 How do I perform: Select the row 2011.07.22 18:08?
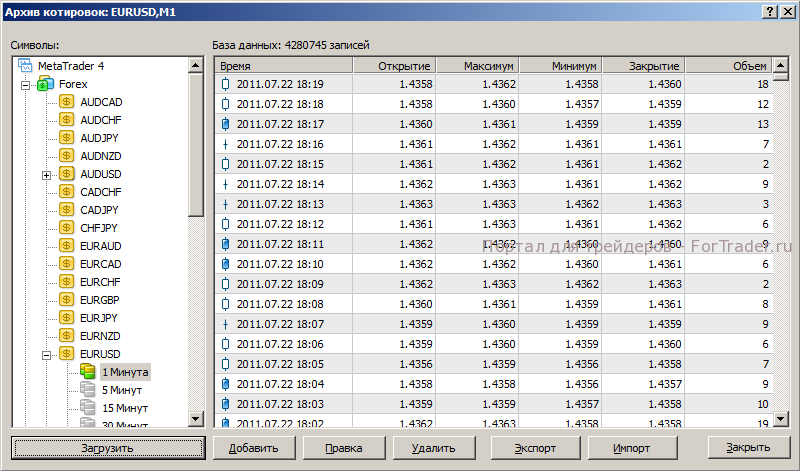[x=494, y=304]
